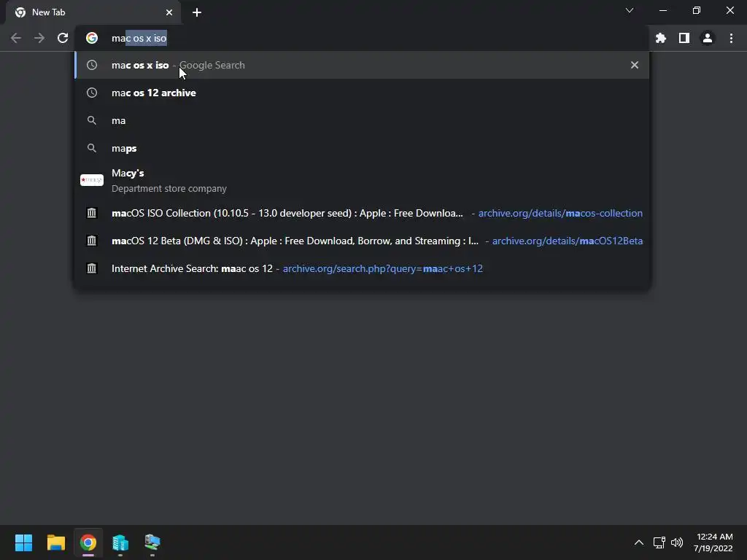Click the magnifier icon beside 'maps'
The width and height of the screenshot is (747, 560).
pos(92,148)
